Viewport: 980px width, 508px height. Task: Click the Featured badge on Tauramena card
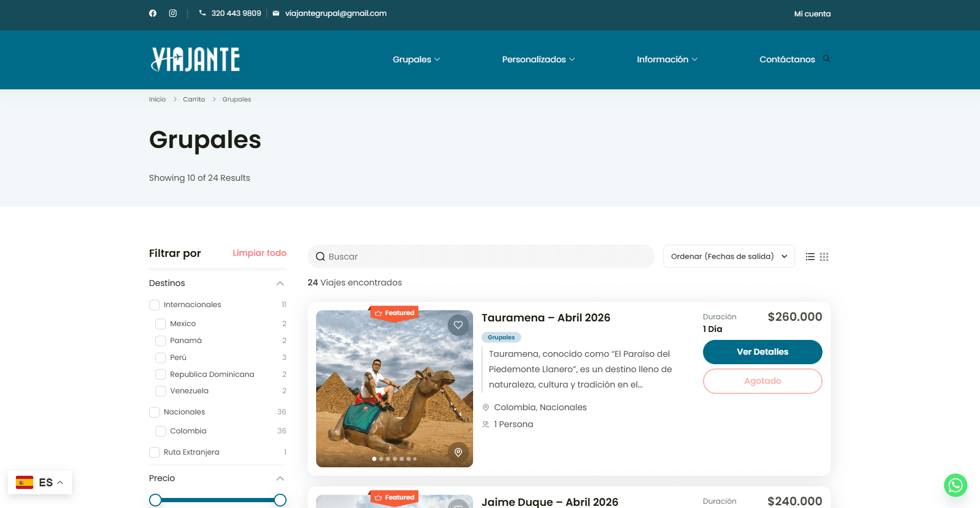(394, 313)
